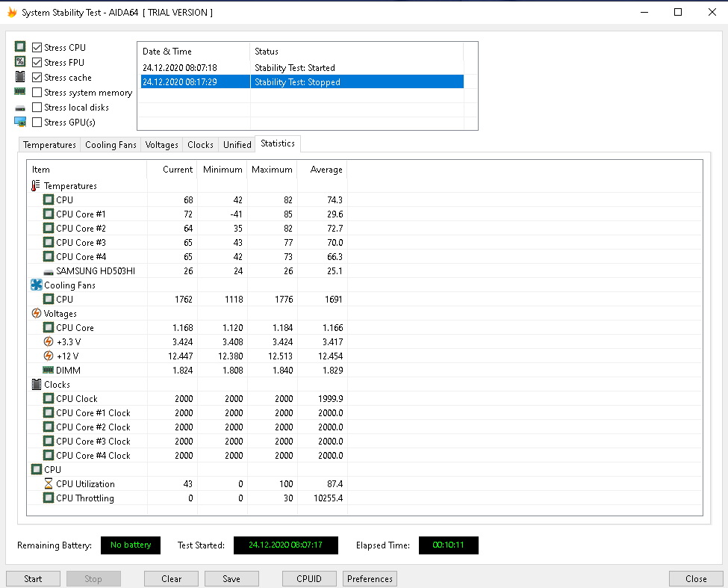Screen dimensions: 728x588
Task: Click the Minimum column header
Action: pos(223,170)
